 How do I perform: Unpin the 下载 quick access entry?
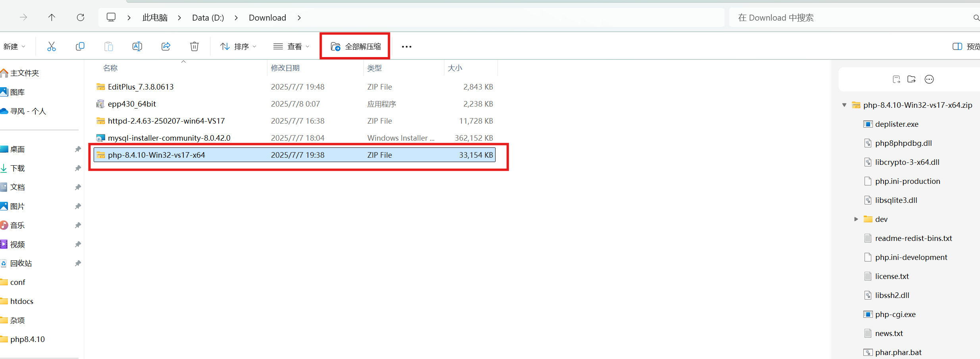[x=78, y=168]
